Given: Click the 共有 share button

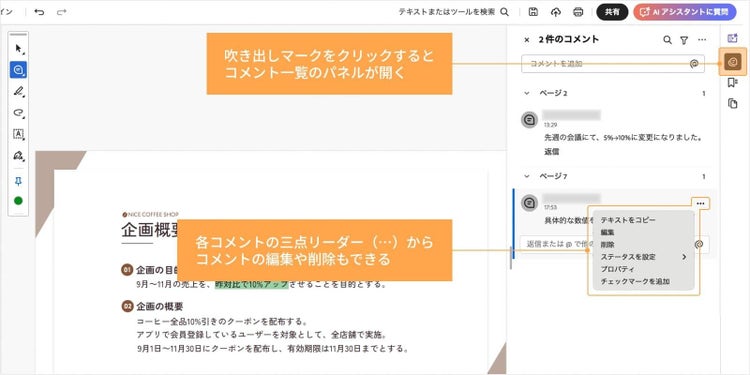Looking at the screenshot, I should [612, 12].
